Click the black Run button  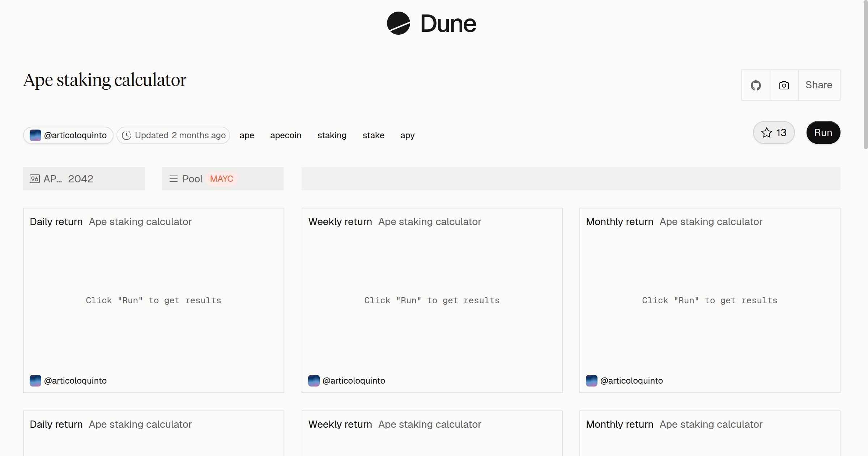click(823, 132)
